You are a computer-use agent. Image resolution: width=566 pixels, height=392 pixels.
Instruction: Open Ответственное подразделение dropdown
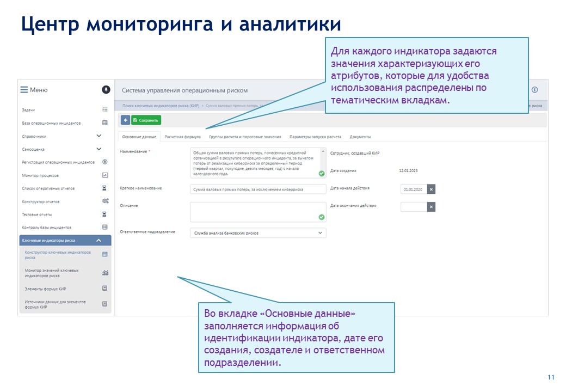coord(258,233)
